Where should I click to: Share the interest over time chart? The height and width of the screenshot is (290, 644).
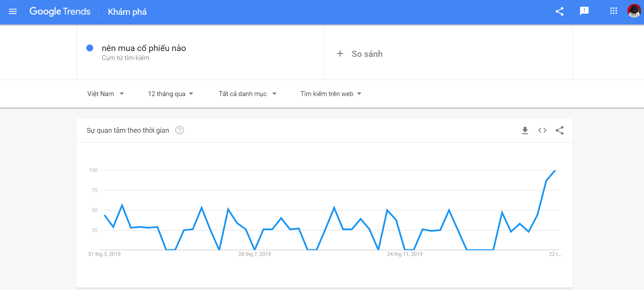click(559, 130)
